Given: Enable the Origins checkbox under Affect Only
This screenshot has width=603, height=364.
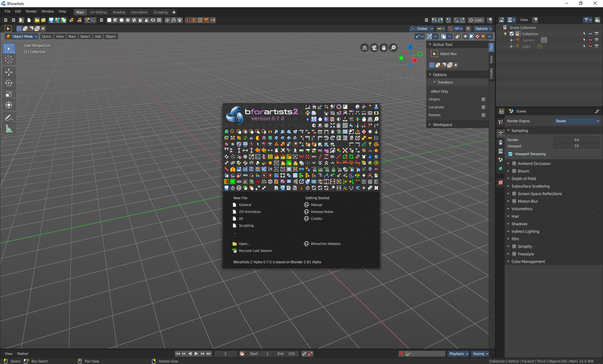Looking at the screenshot, I should [x=483, y=99].
